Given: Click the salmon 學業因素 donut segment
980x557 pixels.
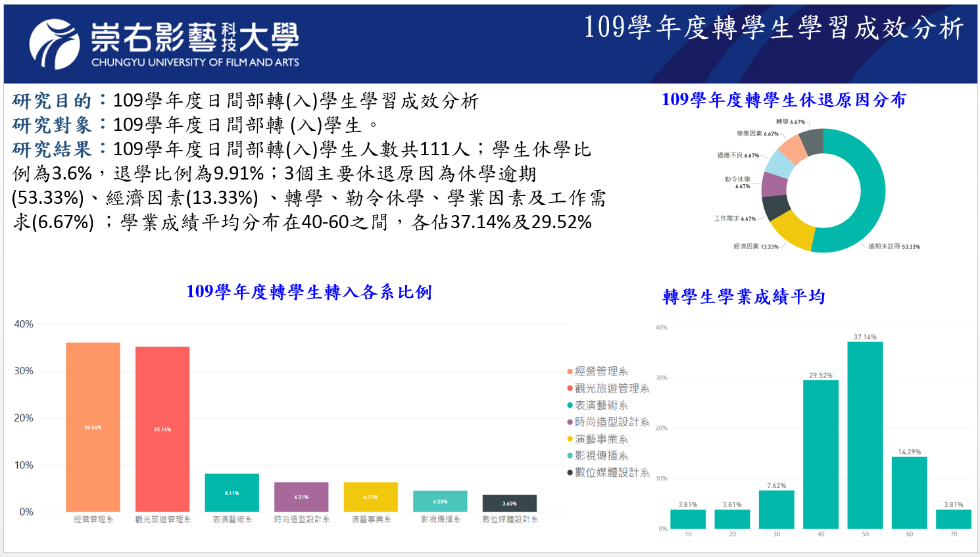Looking at the screenshot, I should coord(793,148).
